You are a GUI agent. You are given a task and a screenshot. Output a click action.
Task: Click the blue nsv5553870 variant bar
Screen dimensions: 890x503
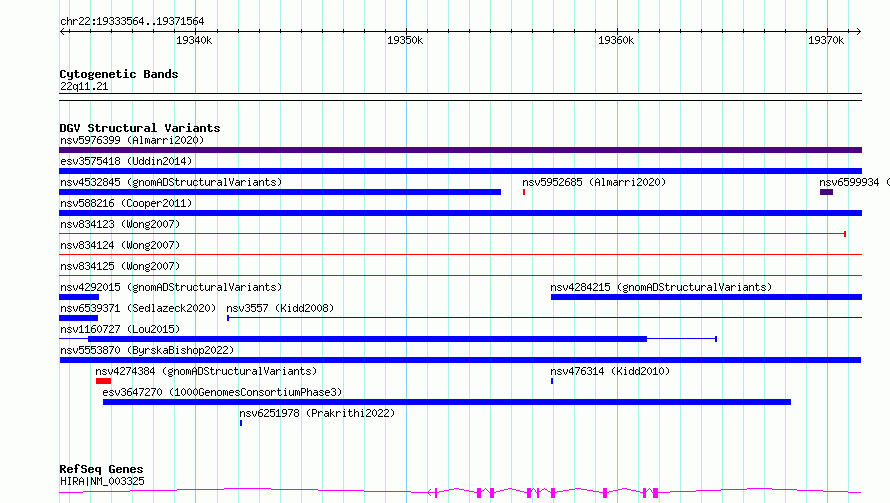[x=460, y=360]
